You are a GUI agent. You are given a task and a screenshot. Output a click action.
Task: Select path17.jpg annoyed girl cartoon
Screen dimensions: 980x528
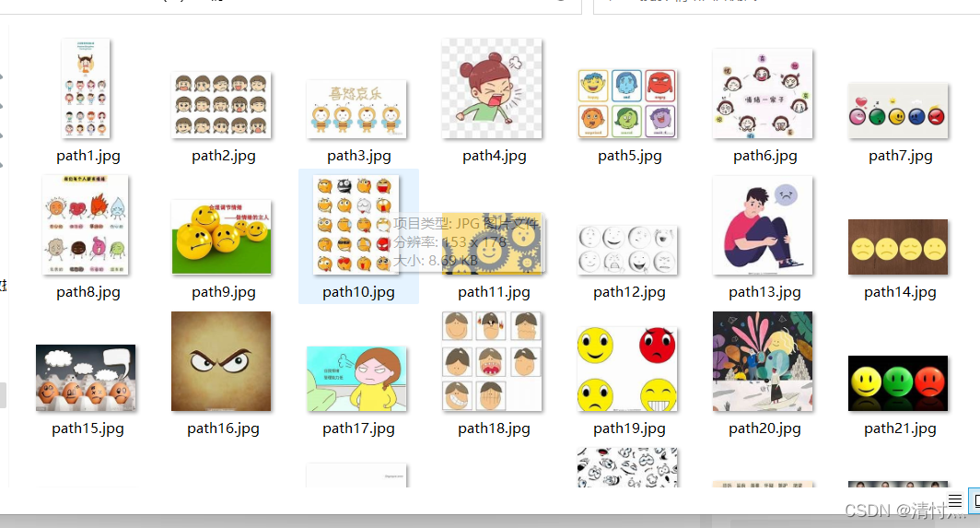[356, 379]
